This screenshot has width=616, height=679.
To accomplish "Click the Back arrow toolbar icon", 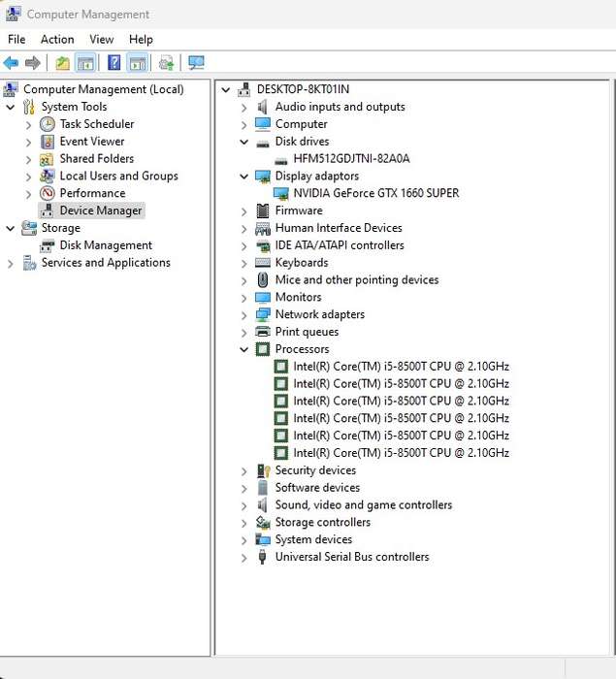I will pyautogui.click(x=11, y=63).
